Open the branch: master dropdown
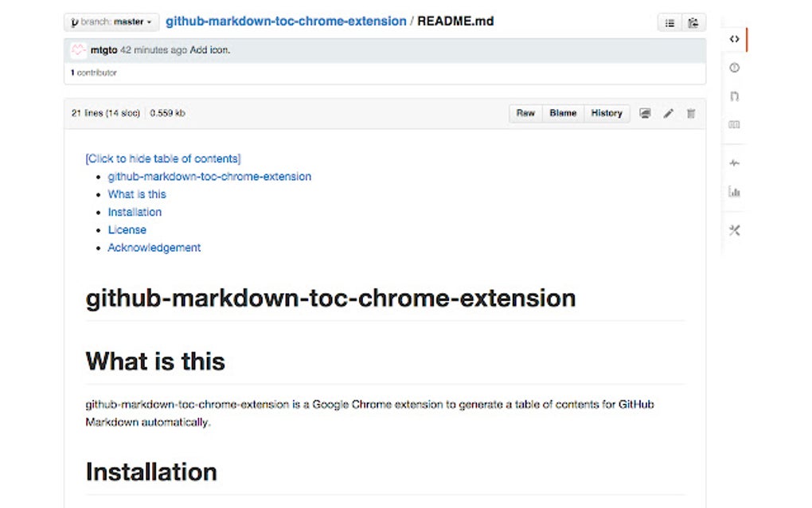The height and width of the screenshot is (508, 812). click(111, 21)
